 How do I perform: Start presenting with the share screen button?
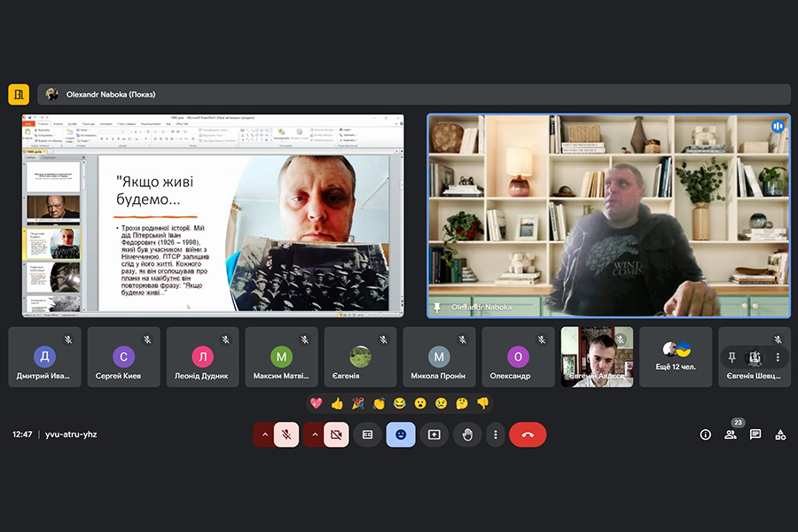click(x=434, y=434)
